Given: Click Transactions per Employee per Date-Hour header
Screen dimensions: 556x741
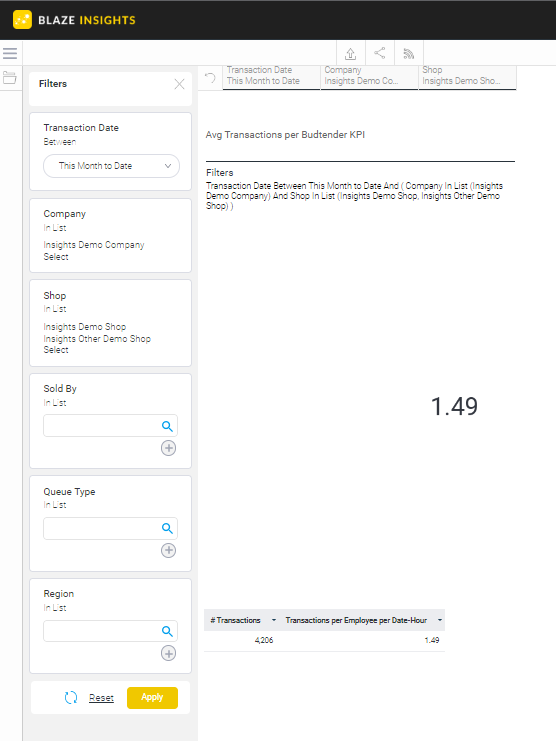Looking at the screenshot, I should (356, 620).
